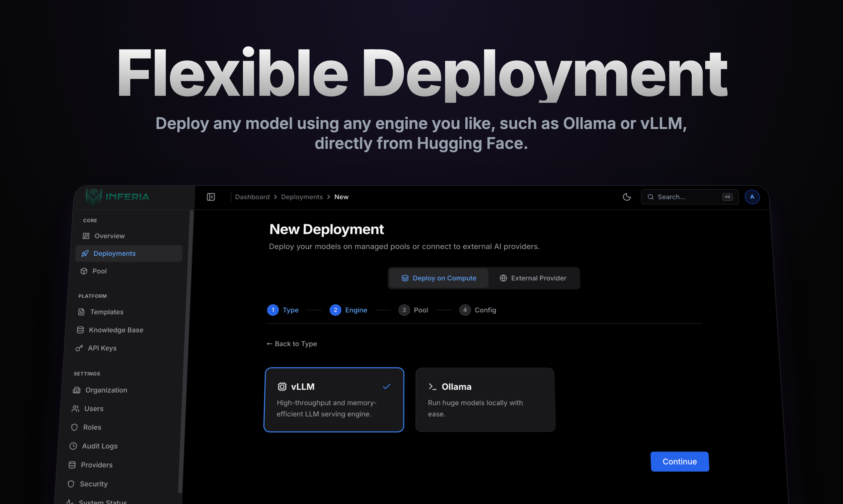The height and width of the screenshot is (504, 843).
Task: Click Back to Type link
Action: [292, 344]
